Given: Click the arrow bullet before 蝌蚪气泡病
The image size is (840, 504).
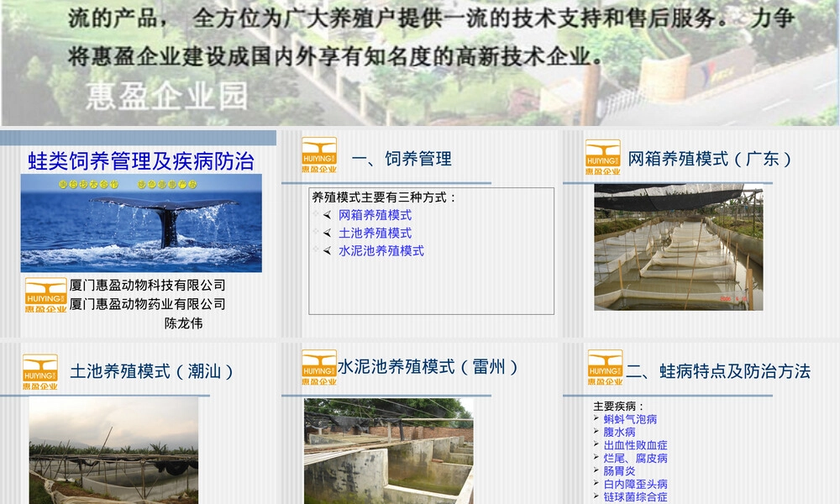Looking at the screenshot, I should point(596,417).
